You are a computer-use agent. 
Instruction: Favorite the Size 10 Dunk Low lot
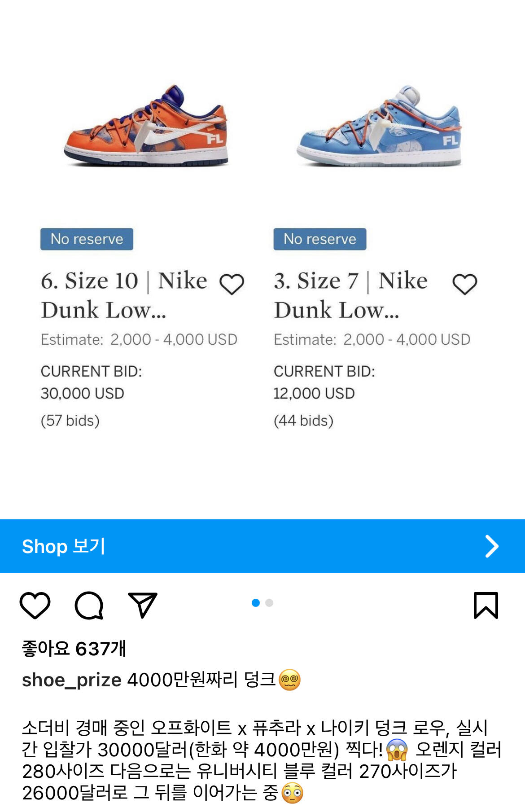click(232, 284)
